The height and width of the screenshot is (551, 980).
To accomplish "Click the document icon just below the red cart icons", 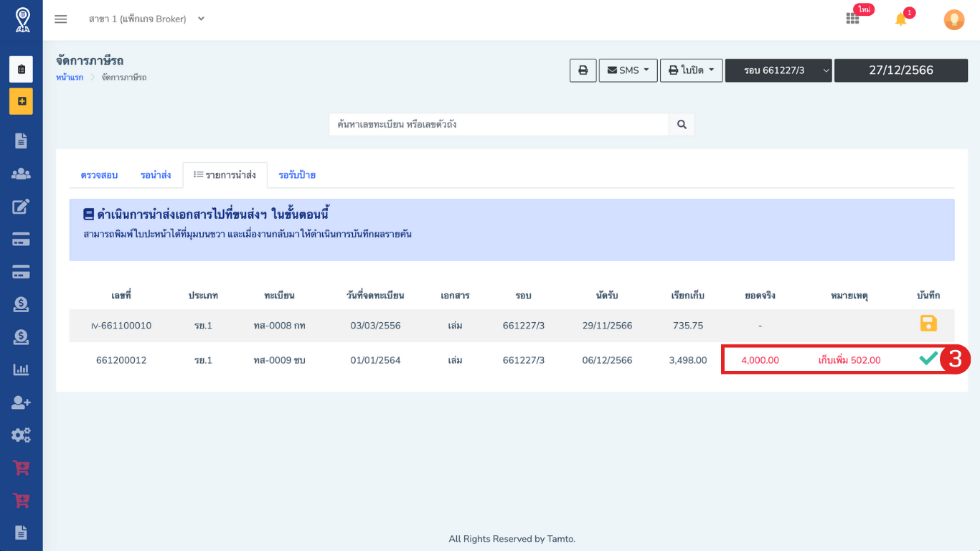I will click(22, 532).
